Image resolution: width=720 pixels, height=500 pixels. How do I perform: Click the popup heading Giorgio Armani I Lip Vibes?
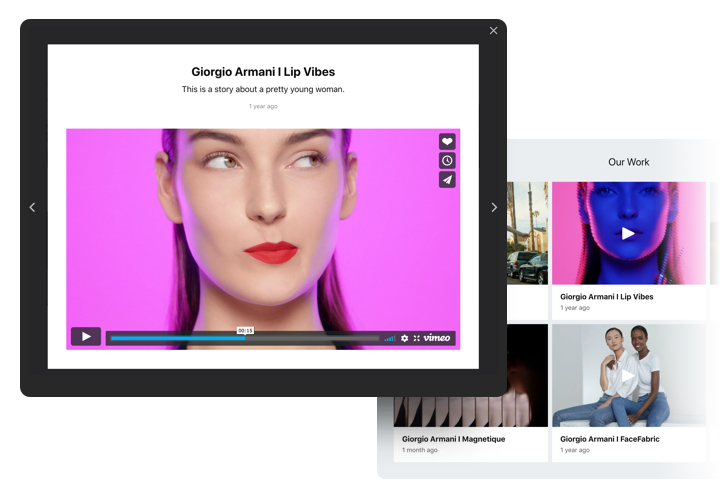point(263,72)
